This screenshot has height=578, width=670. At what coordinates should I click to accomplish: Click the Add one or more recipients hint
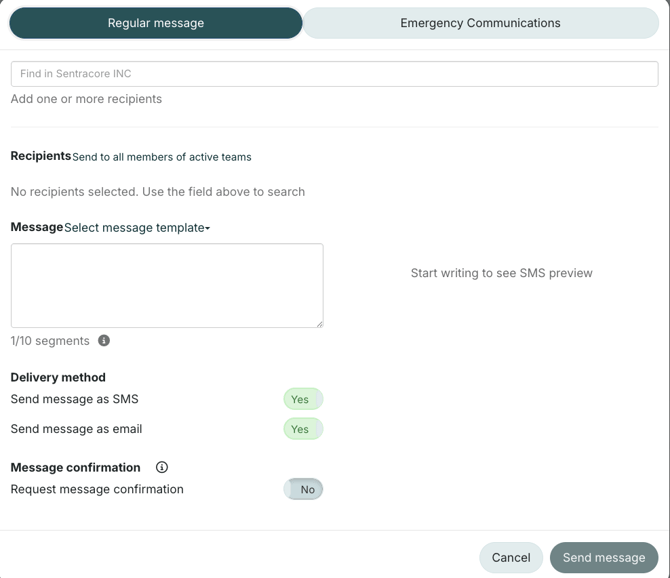tap(86, 99)
